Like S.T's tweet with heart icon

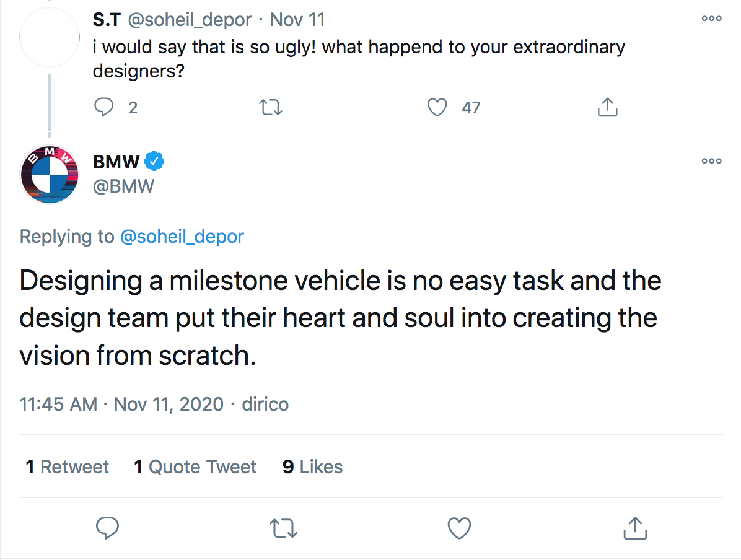tap(437, 108)
